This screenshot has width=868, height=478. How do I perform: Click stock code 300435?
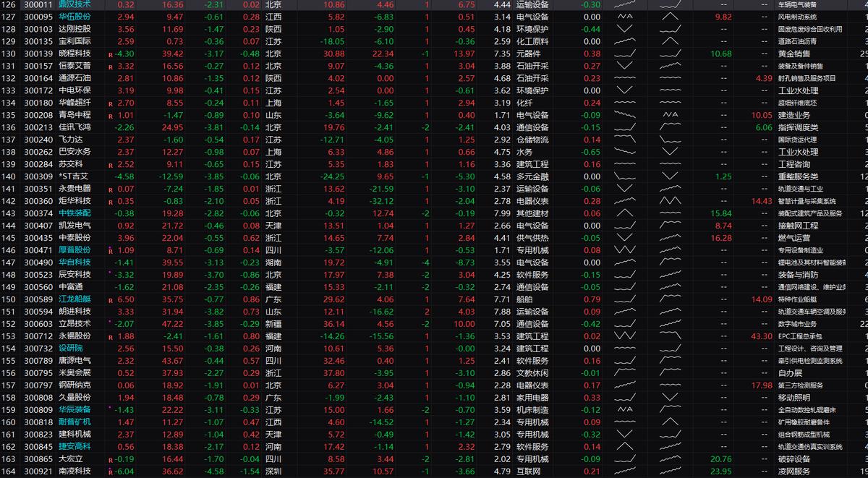coord(38,238)
